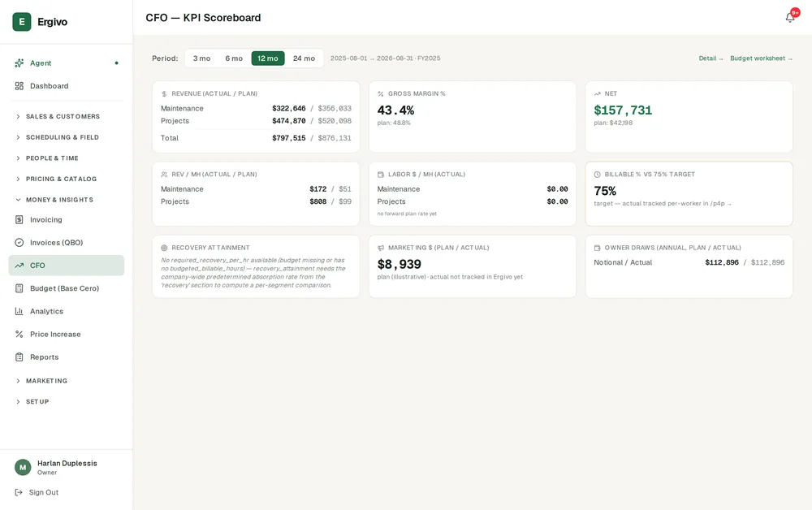The image size is (812, 510).
Task: Open the Detail link
Action: pyautogui.click(x=710, y=58)
